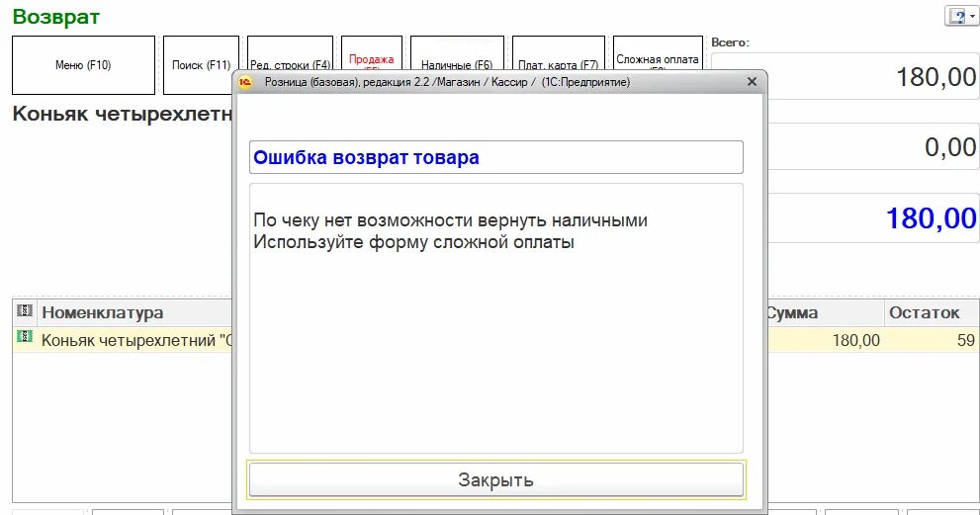Click Поиск (F11) button
The image size is (980, 515).
[202, 65]
